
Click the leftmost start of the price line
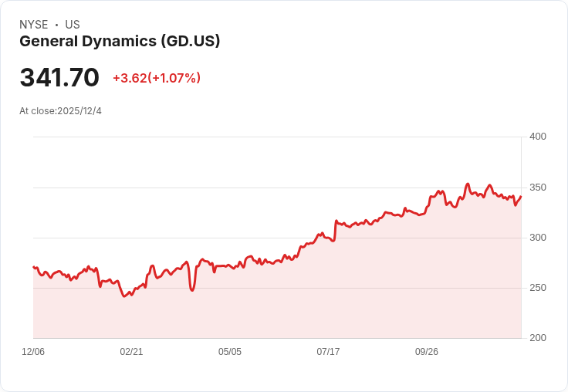(x=33, y=267)
